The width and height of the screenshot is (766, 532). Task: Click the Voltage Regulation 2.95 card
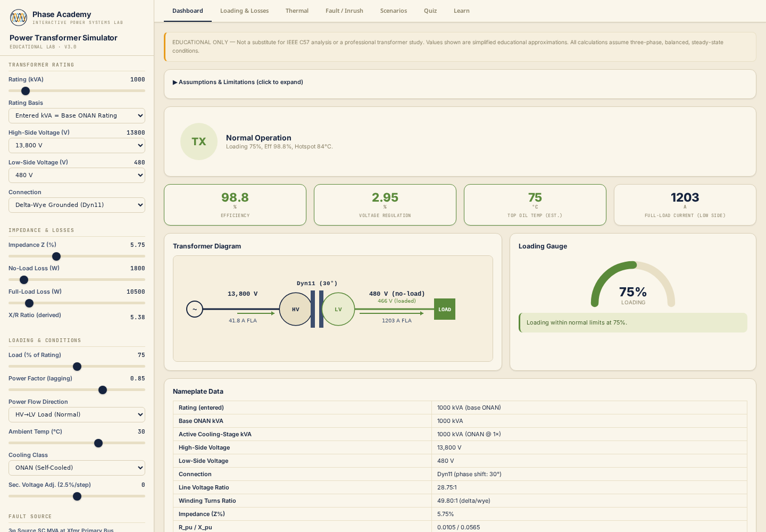coord(385,205)
